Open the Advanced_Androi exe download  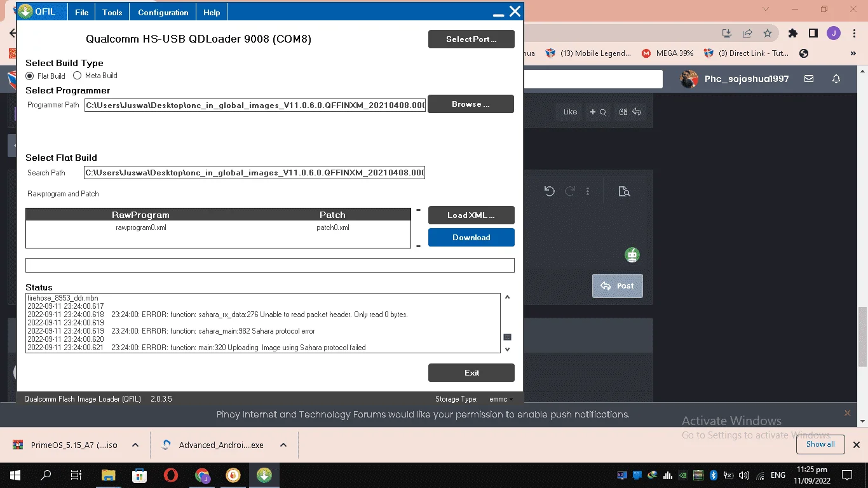pos(214,445)
